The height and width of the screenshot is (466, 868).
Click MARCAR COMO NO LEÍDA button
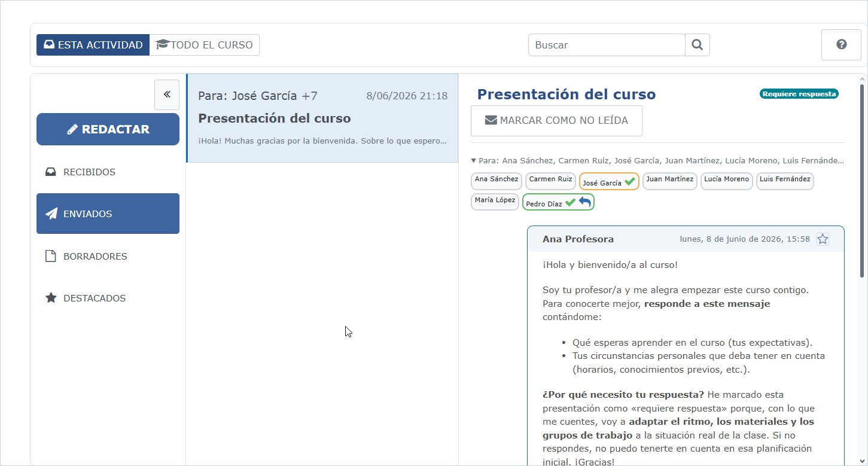556,121
